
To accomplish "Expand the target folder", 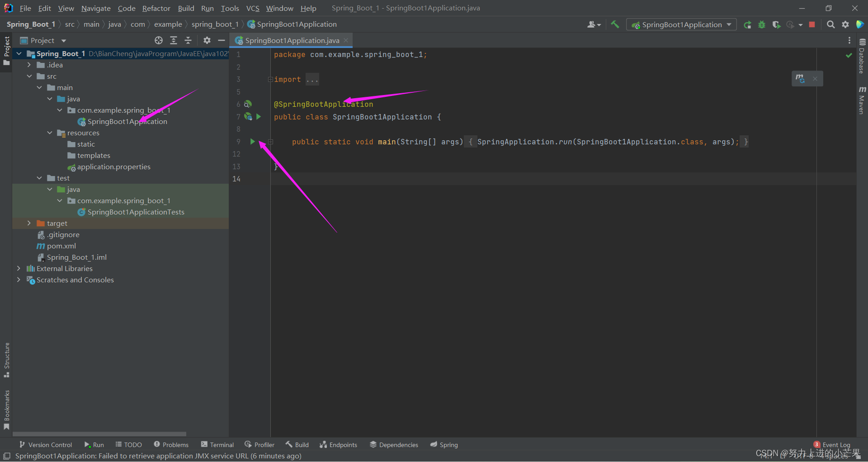I will [x=29, y=223].
